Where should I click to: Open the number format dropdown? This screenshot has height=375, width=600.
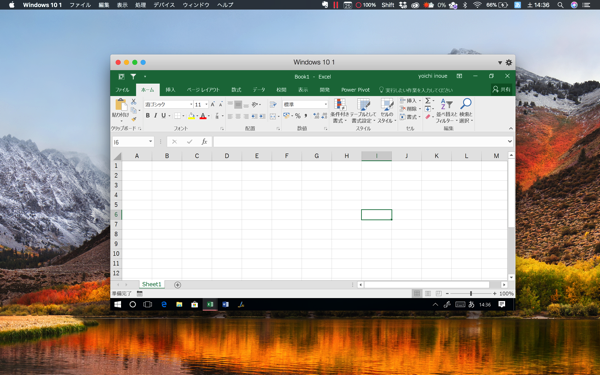pos(326,104)
